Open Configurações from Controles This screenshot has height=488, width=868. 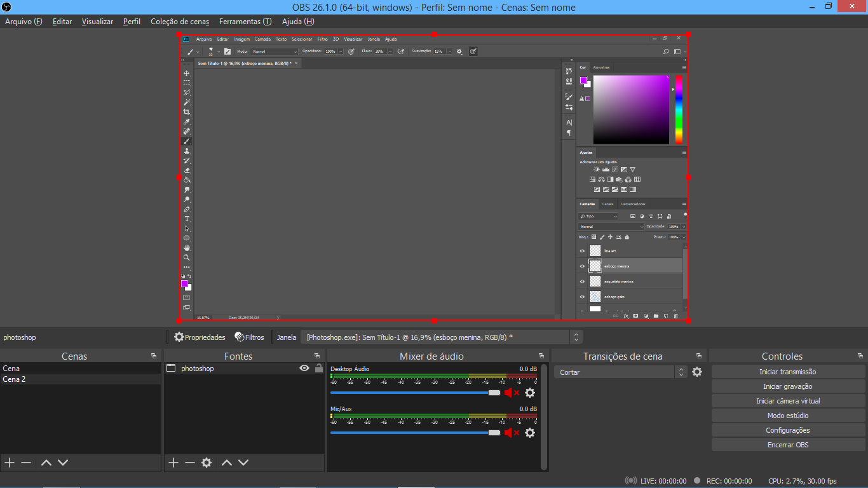pos(788,430)
